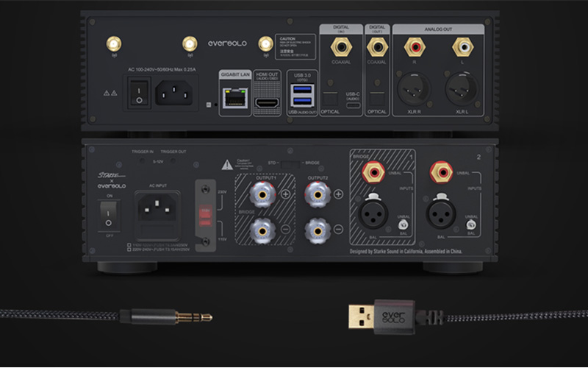Click the OUTPUT2 positive binding post
This screenshot has height=368, width=588.
(318, 194)
